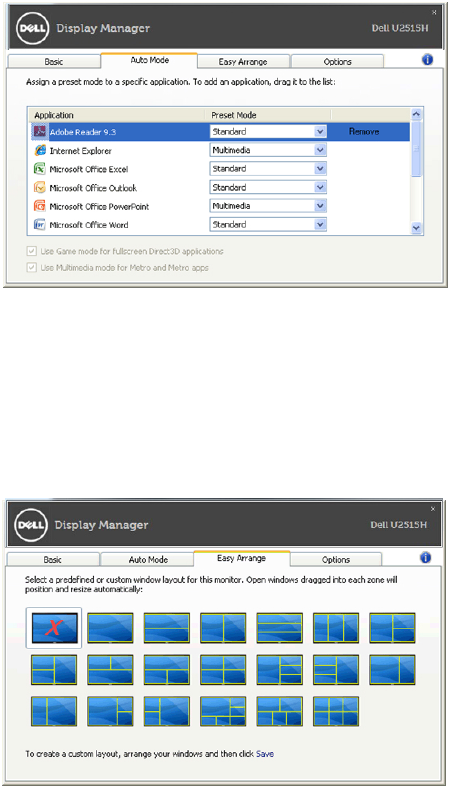449x787 pixels.
Task: Click the Internet Explorer icon in list
Action: pyautogui.click(x=40, y=150)
